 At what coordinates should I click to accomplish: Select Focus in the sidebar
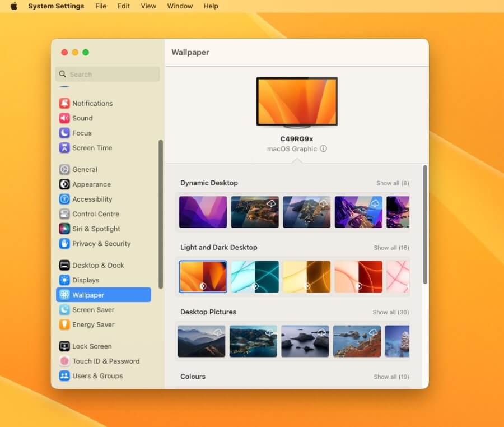(x=81, y=133)
